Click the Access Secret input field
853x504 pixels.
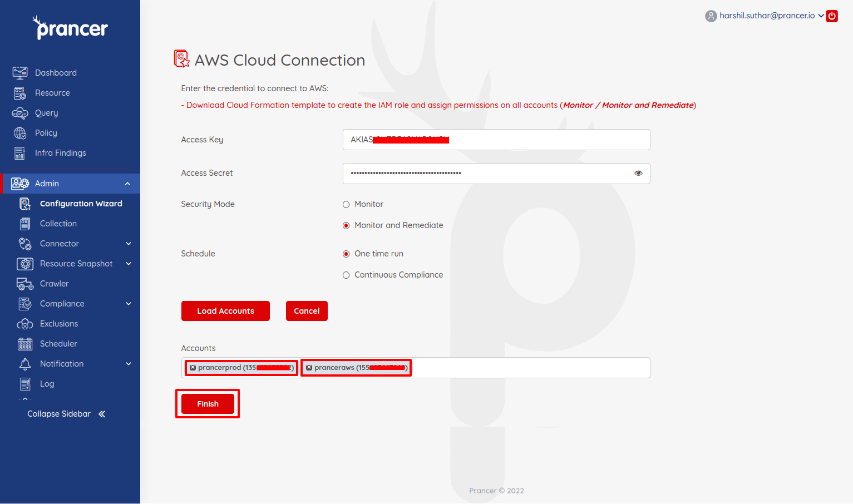click(x=496, y=174)
